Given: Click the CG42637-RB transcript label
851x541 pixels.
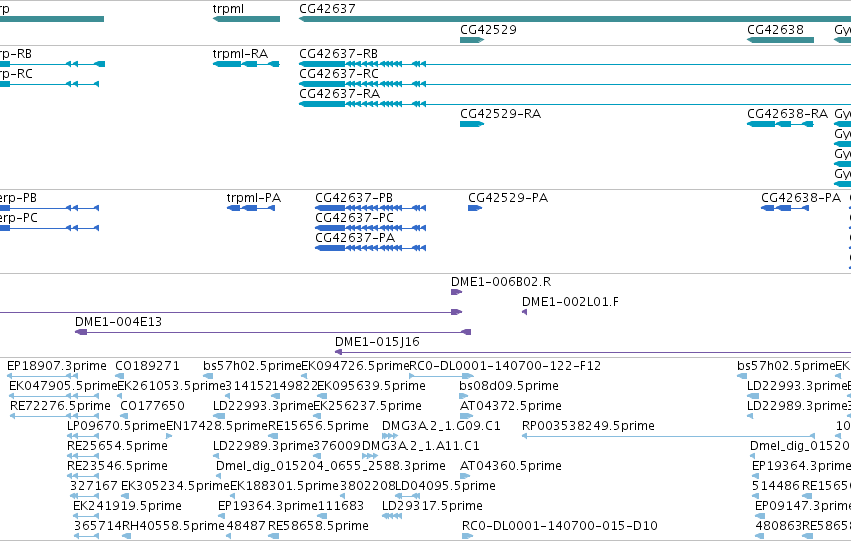Looking at the screenshot, I should pos(338,54).
